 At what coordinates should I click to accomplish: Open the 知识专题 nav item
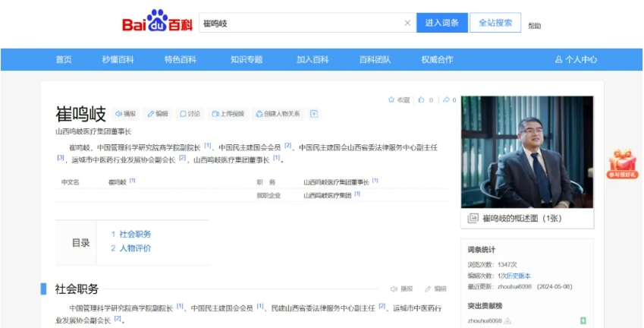pos(247,59)
